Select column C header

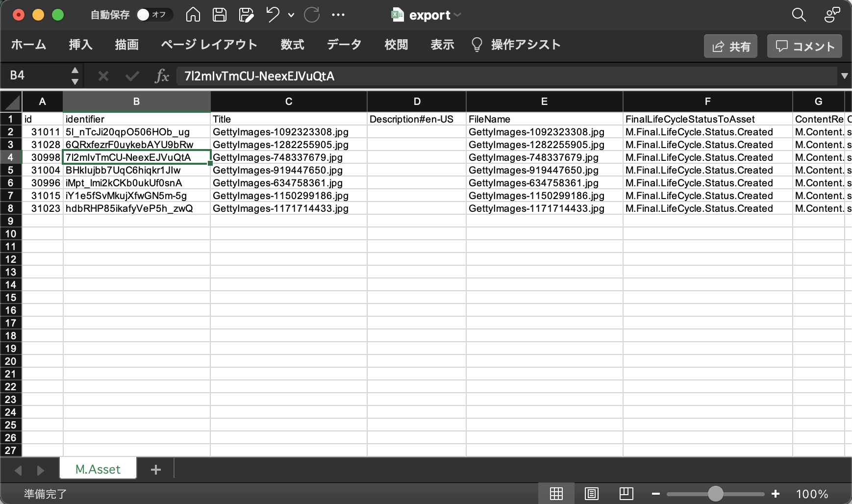click(289, 101)
